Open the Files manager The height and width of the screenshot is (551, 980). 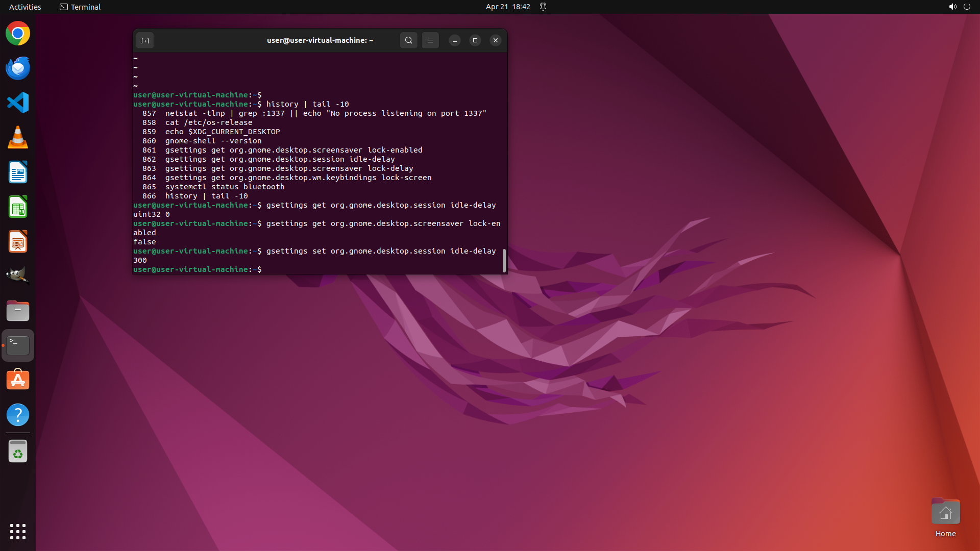point(18,311)
